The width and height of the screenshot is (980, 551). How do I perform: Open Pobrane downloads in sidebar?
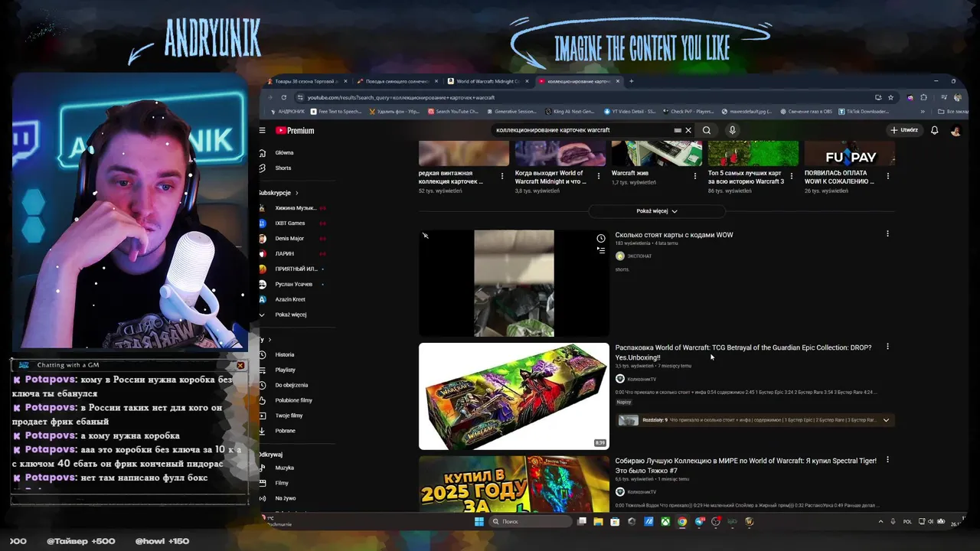point(286,431)
